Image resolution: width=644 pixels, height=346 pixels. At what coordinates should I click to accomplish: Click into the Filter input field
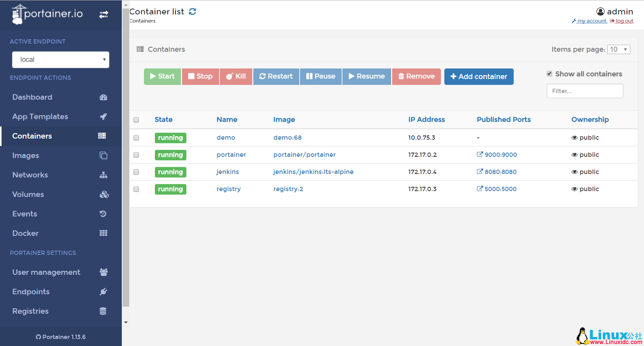pos(584,91)
